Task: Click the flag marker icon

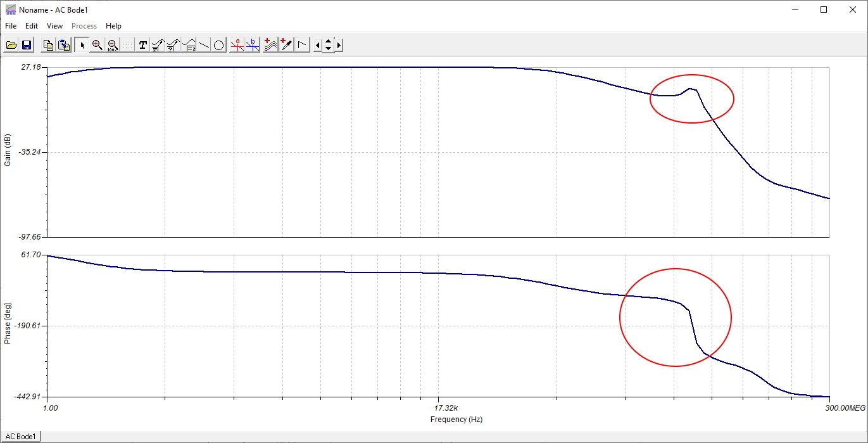Action: pos(302,45)
